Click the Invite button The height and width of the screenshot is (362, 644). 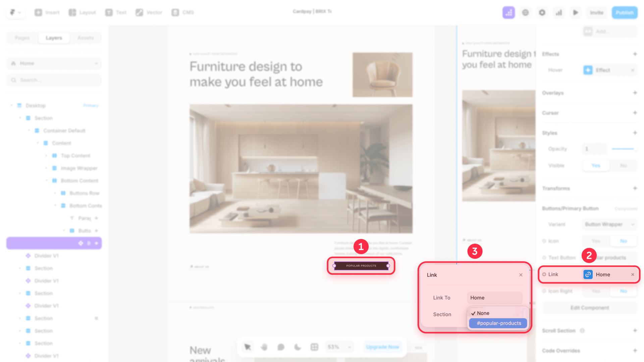(x=597, y=13)
